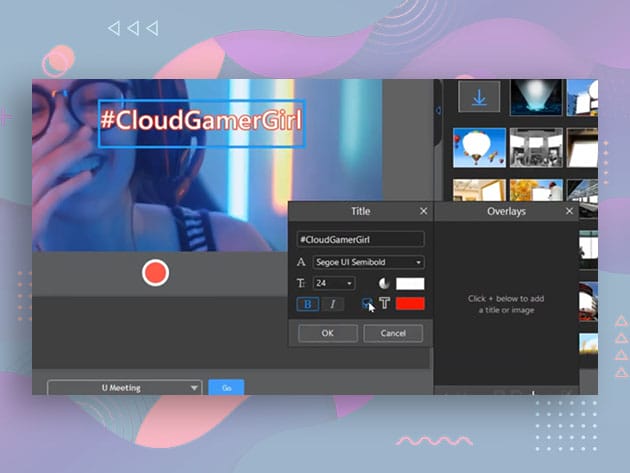Click the download more templates icon

479,97
